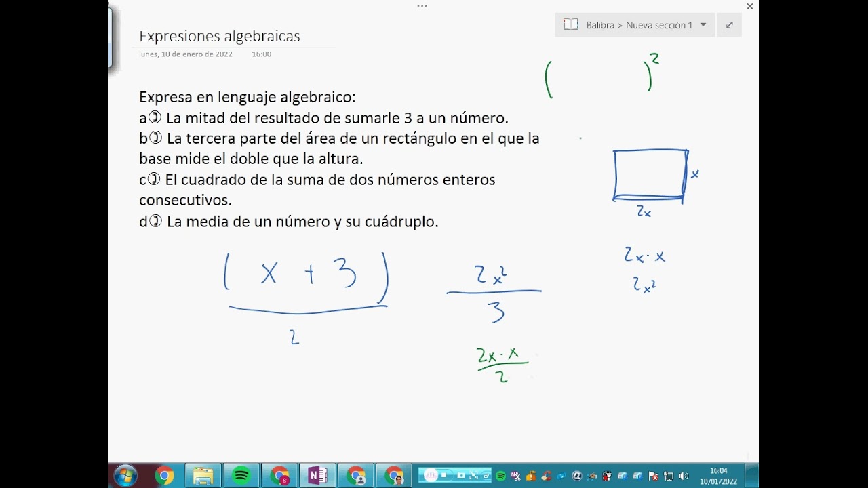Click the notebook icon beside Balibra
The height and width of the screenshot is (488, 868).
[x=571, y=25]
